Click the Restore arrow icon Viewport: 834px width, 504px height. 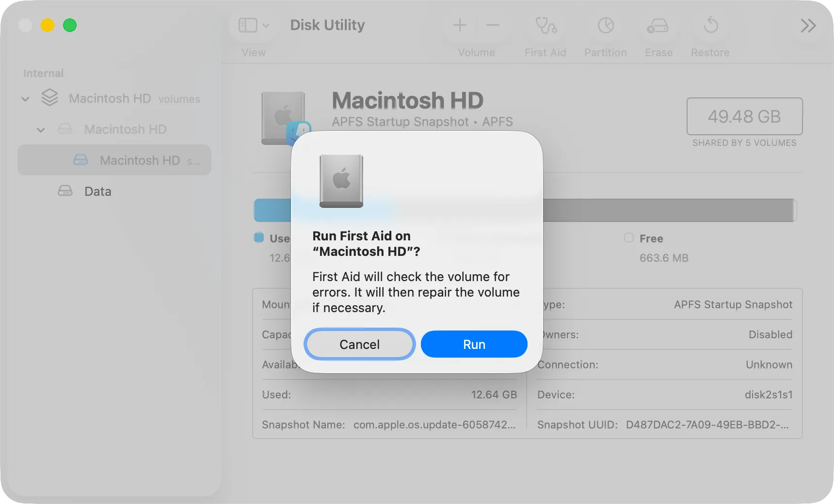pyautogui.click(x=710, y=25)
